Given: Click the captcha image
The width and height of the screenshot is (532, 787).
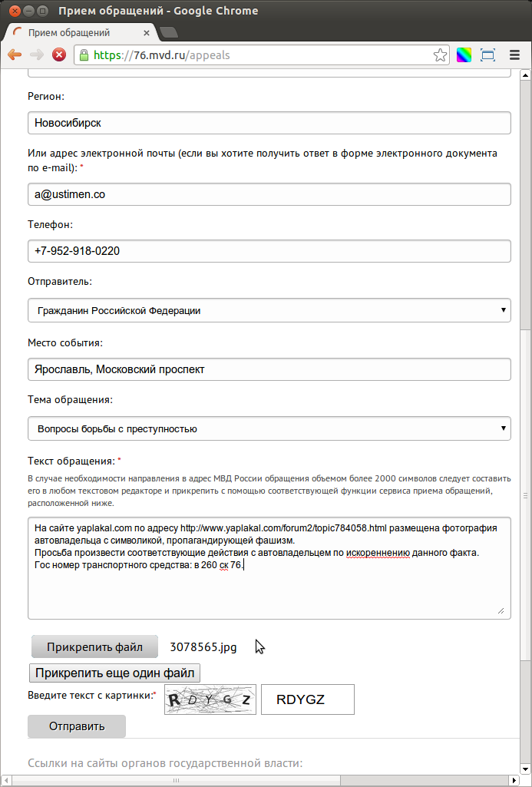Looking at the screenshot, I should [210, 699].
